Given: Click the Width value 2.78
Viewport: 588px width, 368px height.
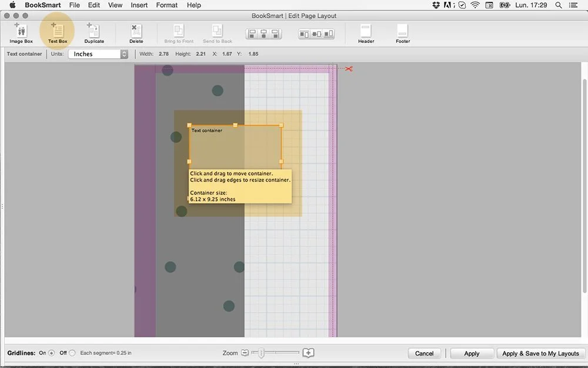Looking at the screenshot, I should click(163, 54).
